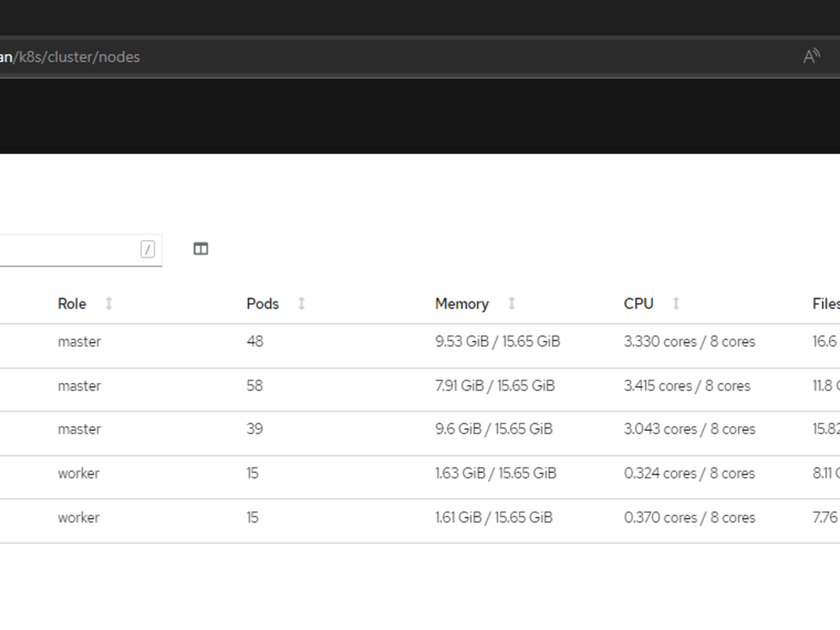Click the 1.63 GiB memory usage cell

[496, 474]
